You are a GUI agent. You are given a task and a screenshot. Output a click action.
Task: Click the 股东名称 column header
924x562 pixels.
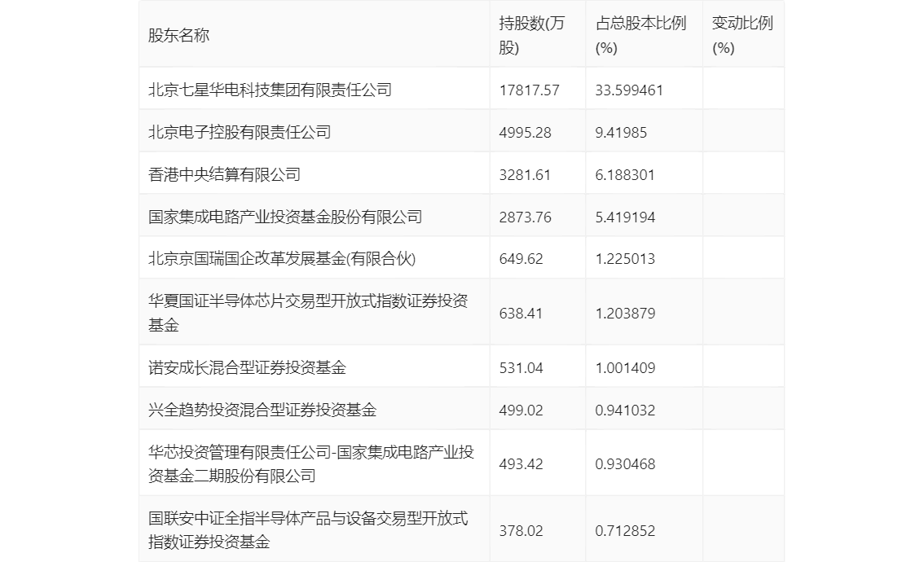[x=178, y=35]
